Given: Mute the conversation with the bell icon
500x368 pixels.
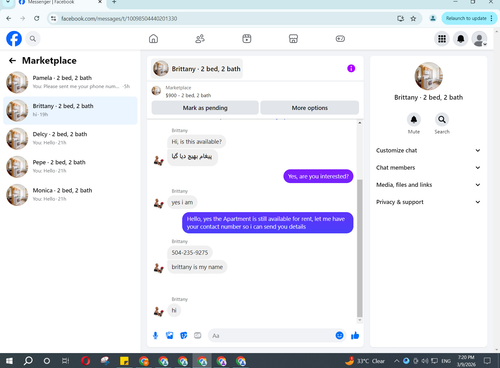Looking at the screenshot, I should coord(414,120).
